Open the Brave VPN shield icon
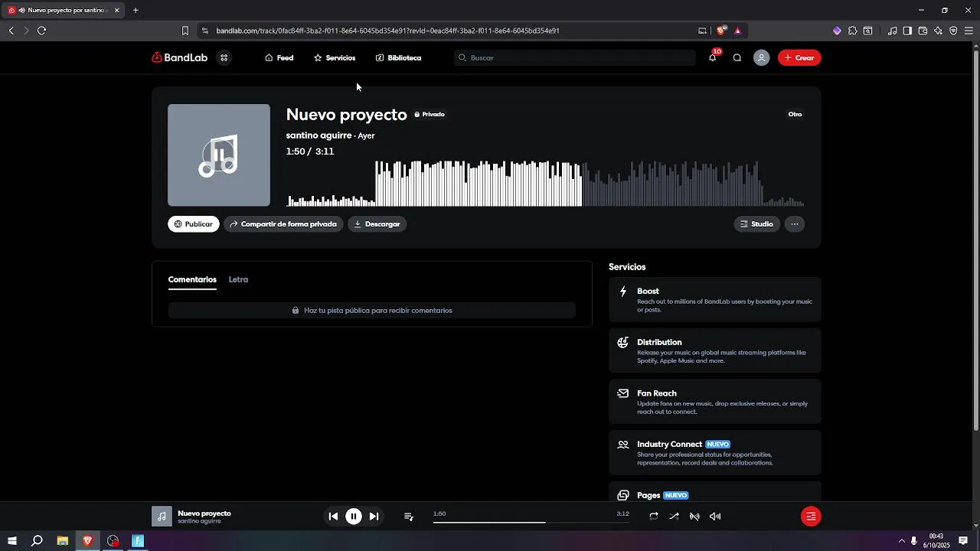Viewport: 980px width, 551px height. click(953, 31)
